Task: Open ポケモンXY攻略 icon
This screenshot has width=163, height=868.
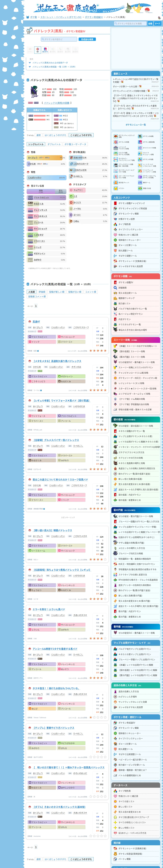Action: (x=140, y=159)
